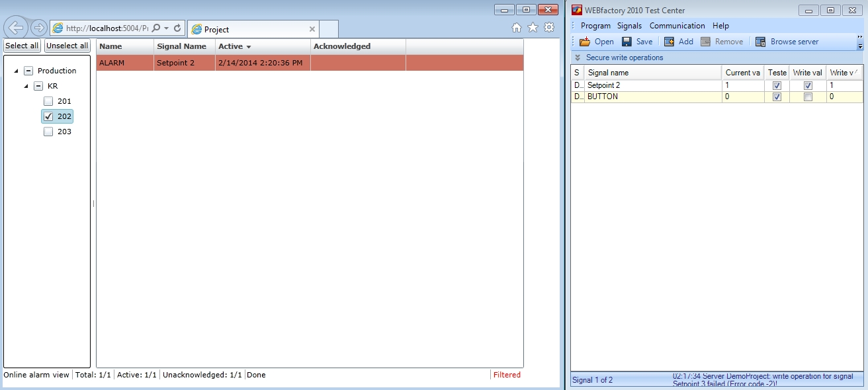Click the Save disk icon
The width and height of the screenshot is (868, 390).
pyautogui.click(x=627, y=42)
